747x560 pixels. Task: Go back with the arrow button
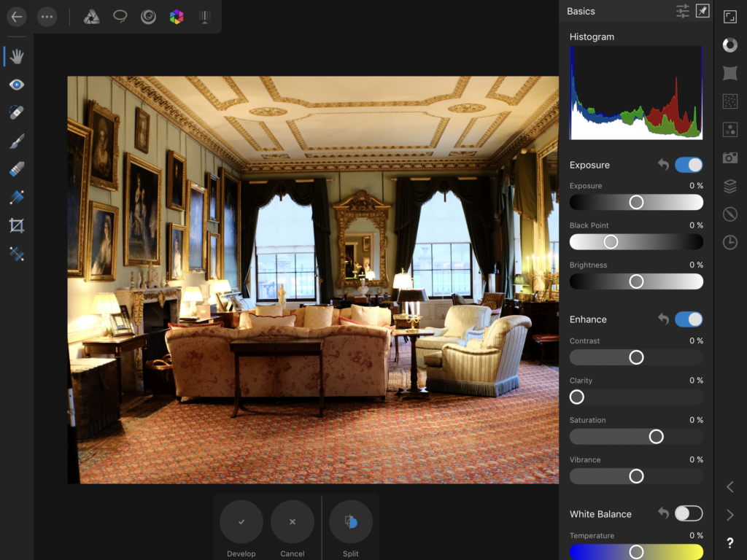[x=17, y=17]
